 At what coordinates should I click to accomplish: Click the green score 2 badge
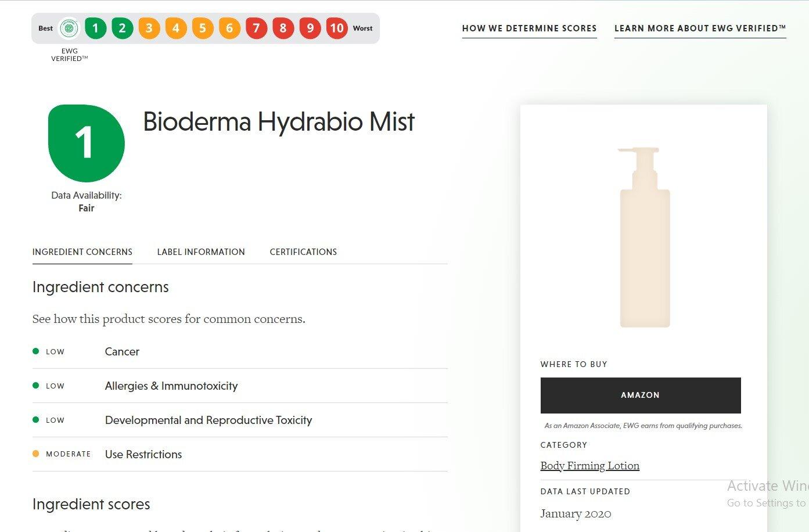[122, 28]
